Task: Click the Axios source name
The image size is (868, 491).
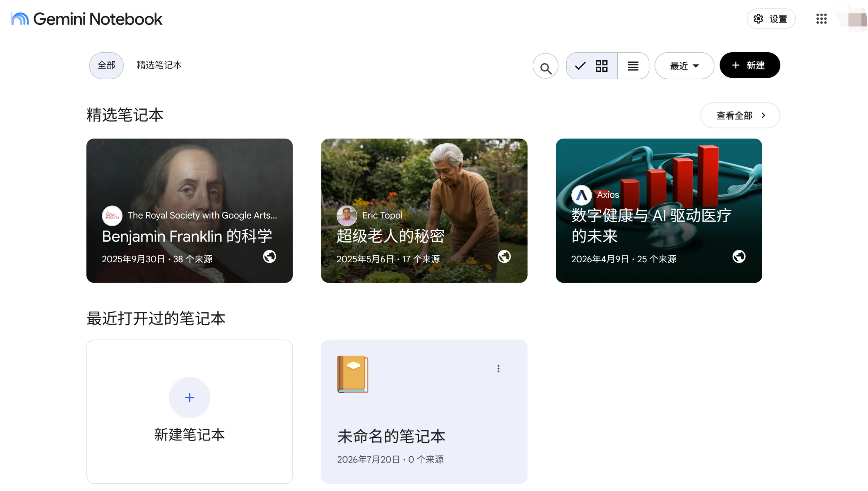Action: tap(608, 195)
